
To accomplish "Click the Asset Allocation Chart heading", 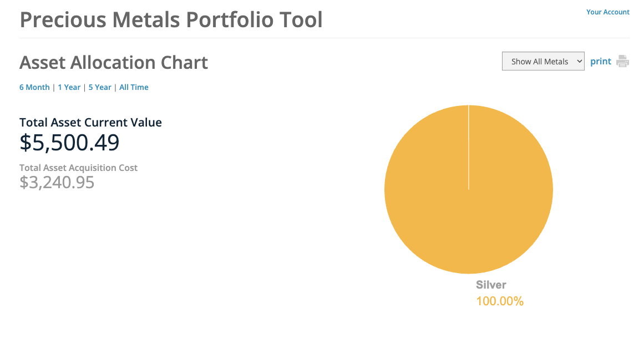I will [114, 63].
